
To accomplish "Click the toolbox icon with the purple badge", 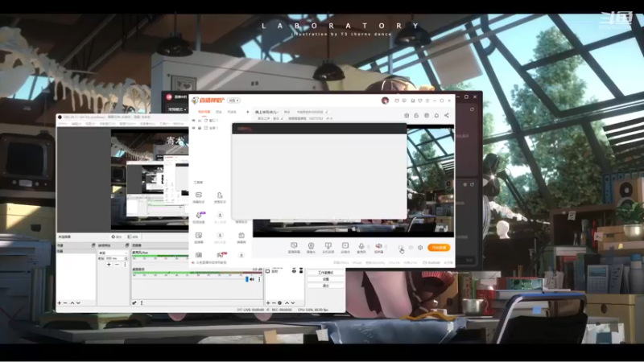I will click(199, 215).
